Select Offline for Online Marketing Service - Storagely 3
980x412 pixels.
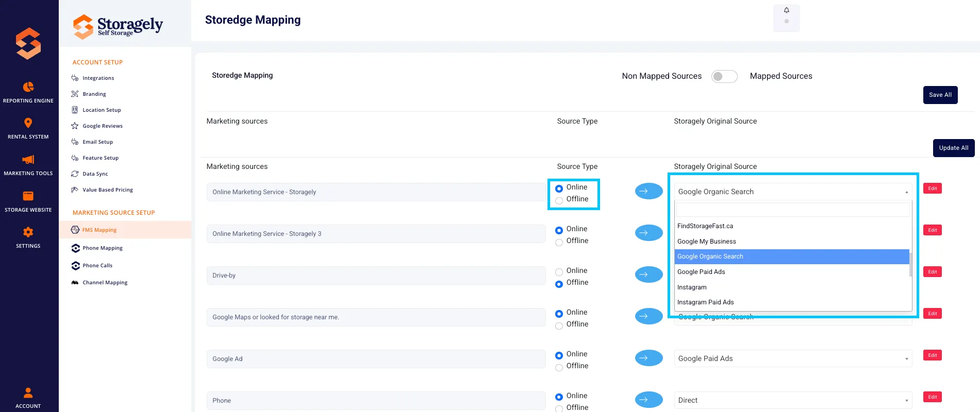[559, 243]
